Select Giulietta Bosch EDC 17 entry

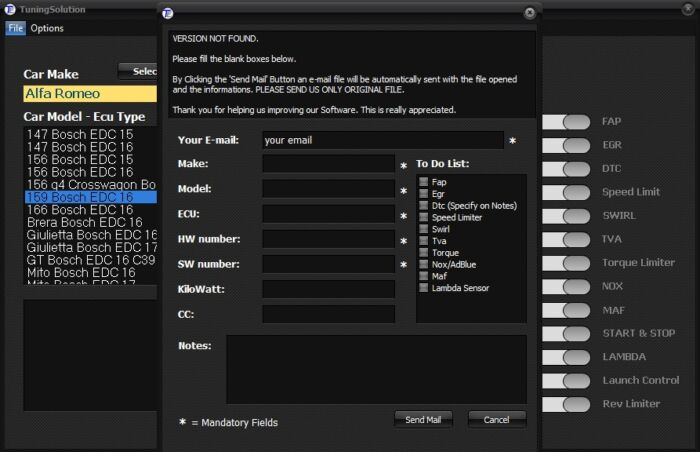click(91, 247)
